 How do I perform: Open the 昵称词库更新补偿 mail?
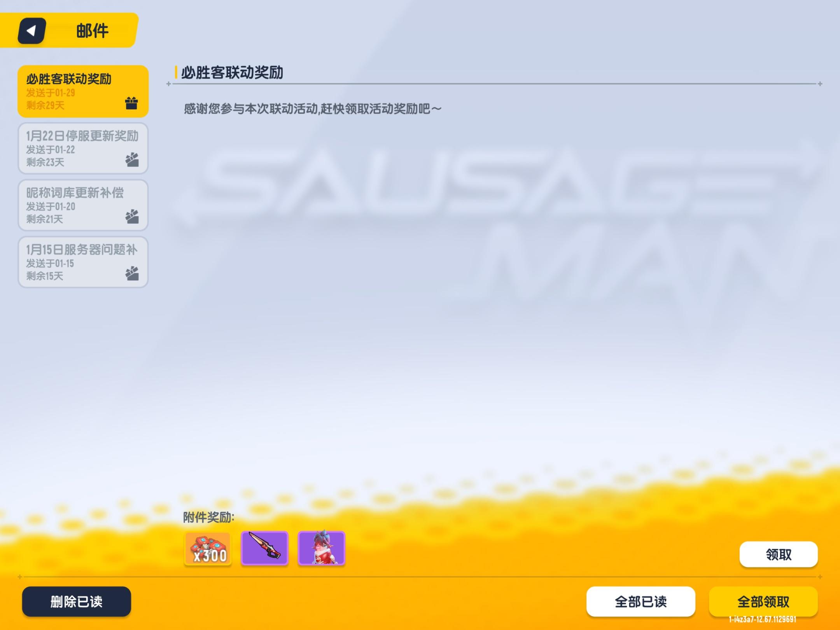(83, 205)
